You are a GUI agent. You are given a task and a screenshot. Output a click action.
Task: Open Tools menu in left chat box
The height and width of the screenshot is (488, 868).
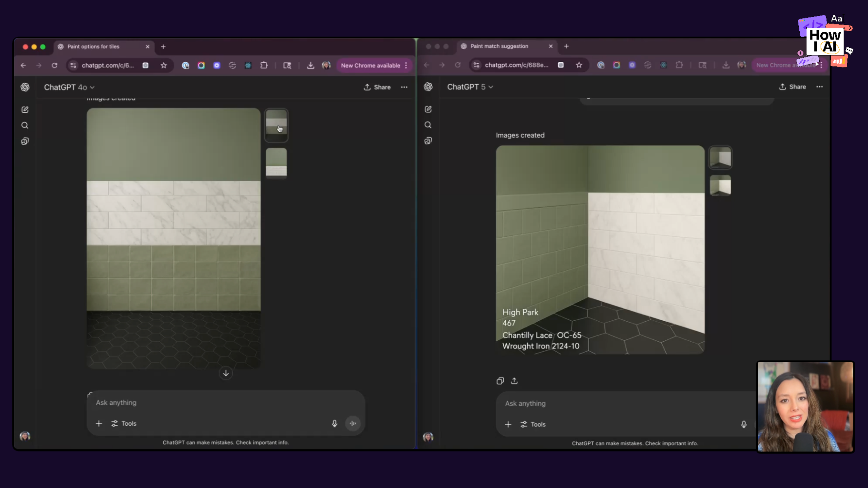[124, 423]
